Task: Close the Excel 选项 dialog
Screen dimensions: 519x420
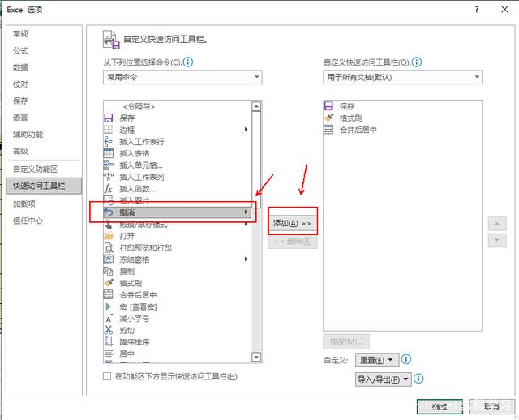Action: click(x=504, y=9)
